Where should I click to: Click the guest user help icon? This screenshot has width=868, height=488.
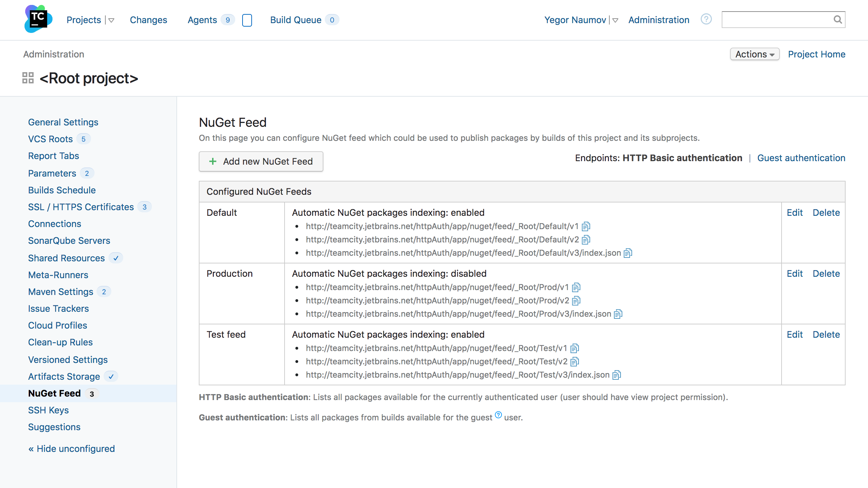coord(498,415)
